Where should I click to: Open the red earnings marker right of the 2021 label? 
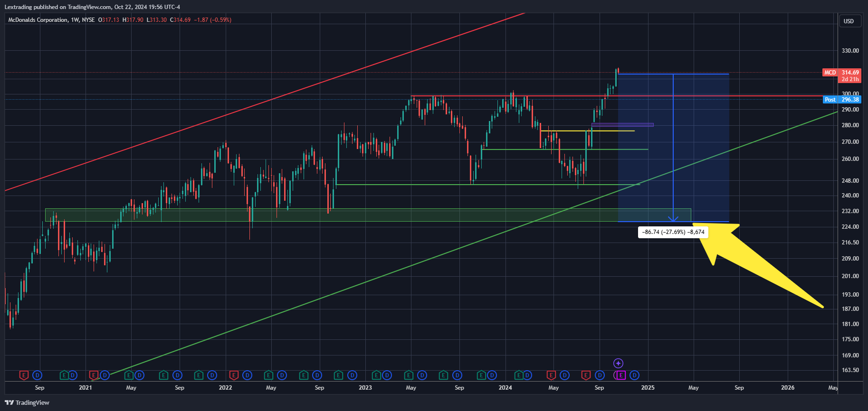pos(94,375)
